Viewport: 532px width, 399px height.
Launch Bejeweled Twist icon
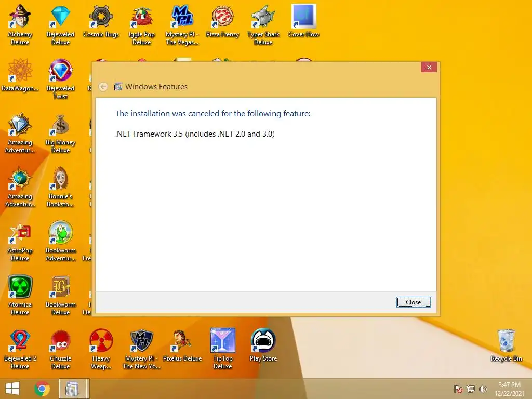tap(60, 79)
